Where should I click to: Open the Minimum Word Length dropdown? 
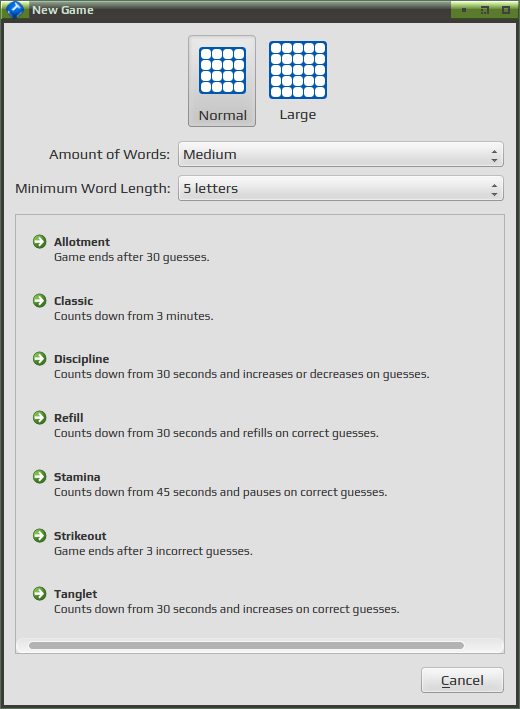coord(340,188)
